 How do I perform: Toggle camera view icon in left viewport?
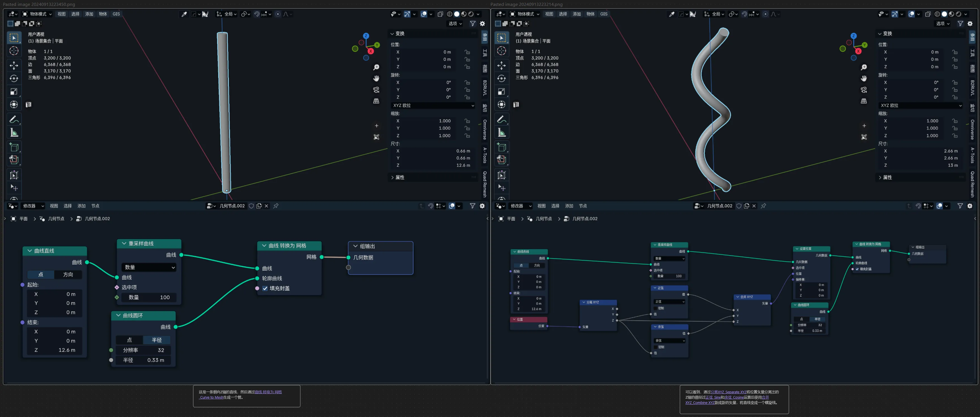coord(376,90)
